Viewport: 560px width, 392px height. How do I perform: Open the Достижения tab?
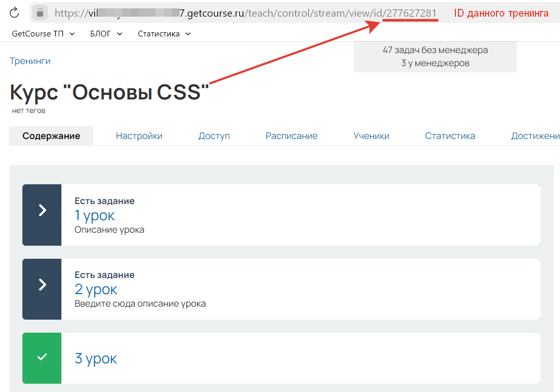535,136
